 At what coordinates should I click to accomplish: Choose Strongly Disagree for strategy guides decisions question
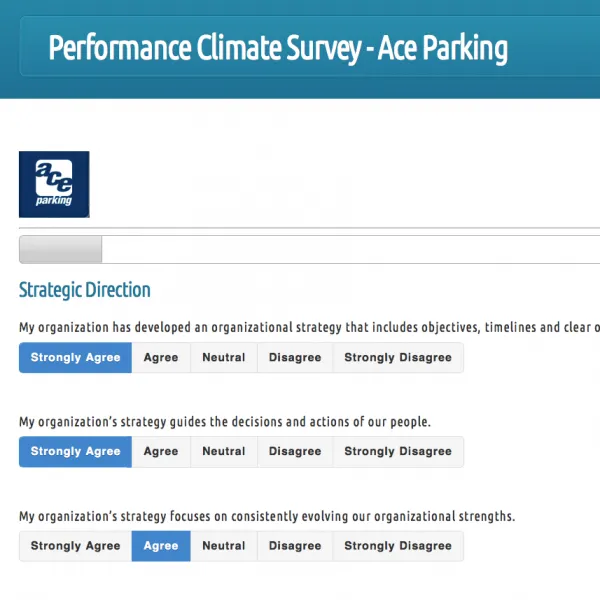(x=398, y=452)
